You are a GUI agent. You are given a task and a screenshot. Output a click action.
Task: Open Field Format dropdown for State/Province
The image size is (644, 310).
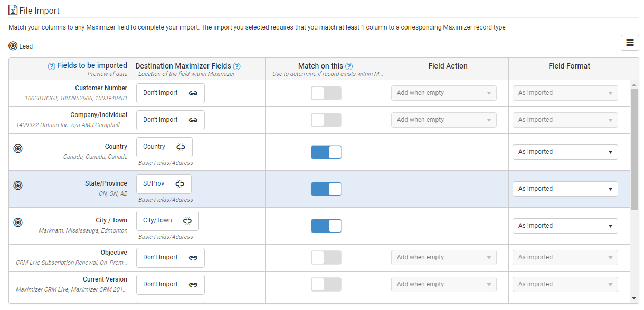coord(565,189)
